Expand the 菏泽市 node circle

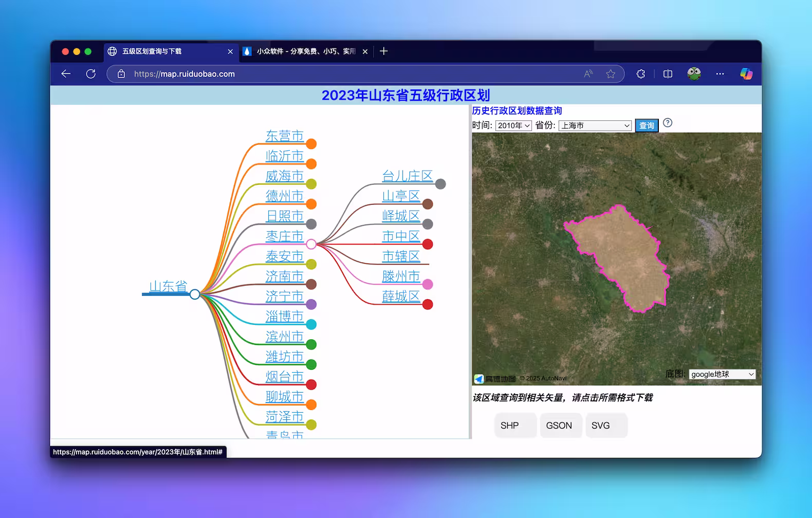point(311,424)
